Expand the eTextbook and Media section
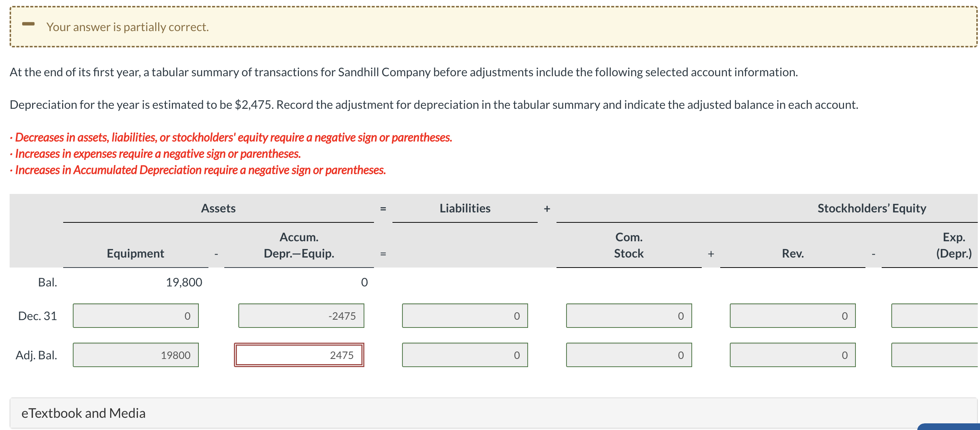980x430 pixels. coord(83,413)
